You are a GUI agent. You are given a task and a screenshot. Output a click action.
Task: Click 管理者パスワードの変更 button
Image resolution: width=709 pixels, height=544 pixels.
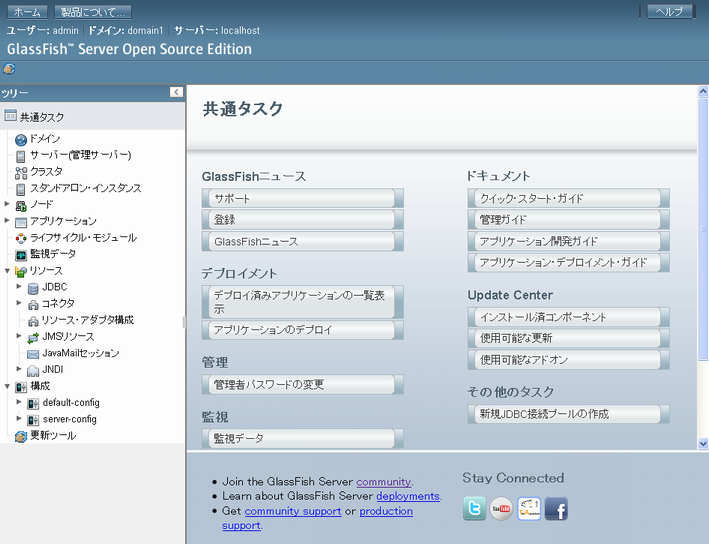[x=303, y=385]
